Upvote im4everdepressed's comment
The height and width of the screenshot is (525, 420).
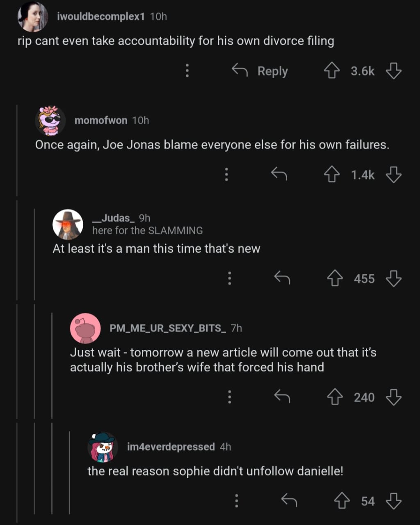coord(342,501)
